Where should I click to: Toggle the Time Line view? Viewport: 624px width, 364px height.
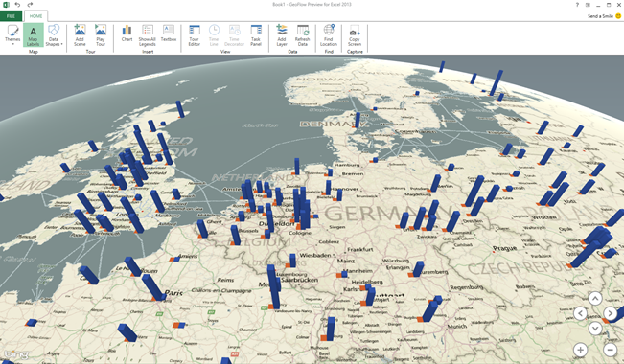(x=214, y=35)
